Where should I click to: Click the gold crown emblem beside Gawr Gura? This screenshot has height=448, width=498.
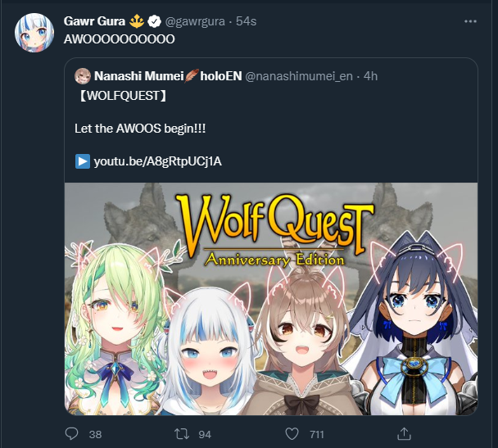[x=137, y=21]
